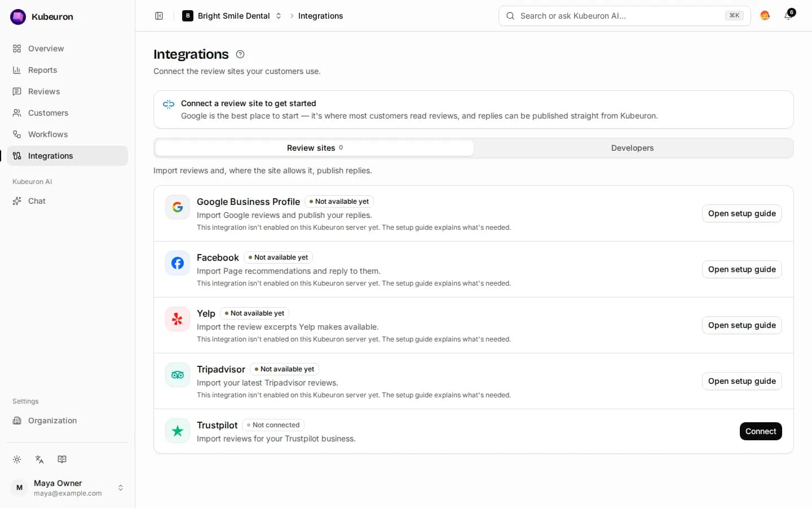The height and width of the screenshot is (508, 812).
Task: Click the Chat sparkle icon
Action: pos(17,201)
